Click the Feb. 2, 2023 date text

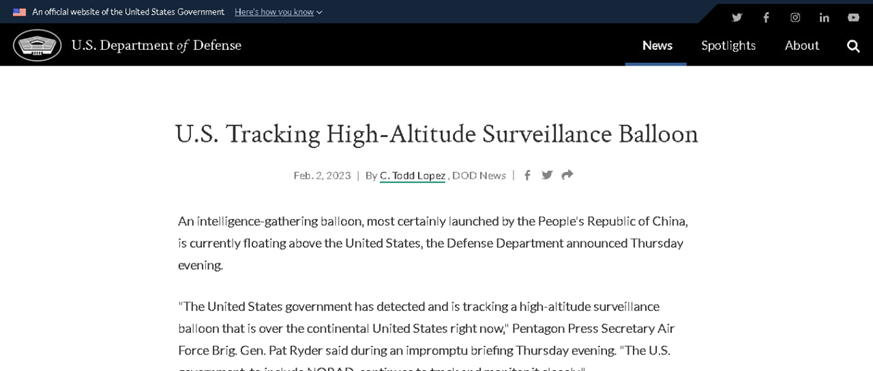(322, 176)
